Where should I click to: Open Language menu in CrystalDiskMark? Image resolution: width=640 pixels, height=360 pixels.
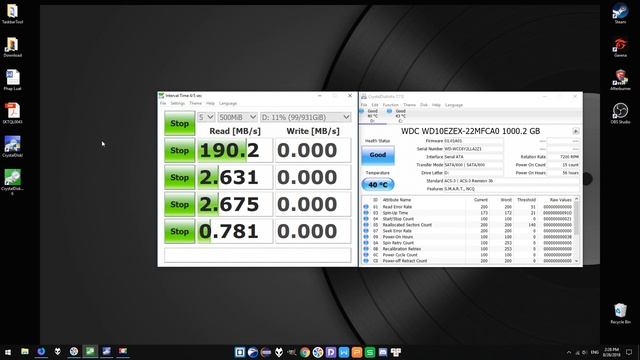[228, 103]
